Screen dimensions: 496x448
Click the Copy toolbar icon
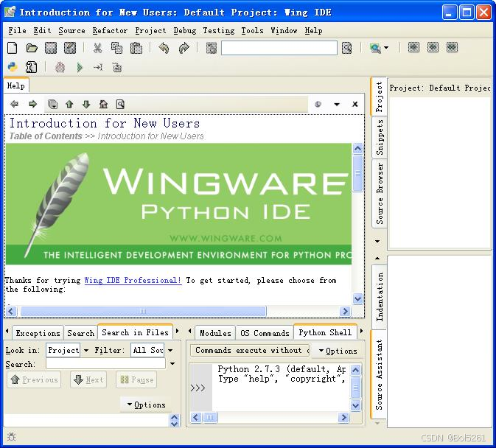(116, 48)
